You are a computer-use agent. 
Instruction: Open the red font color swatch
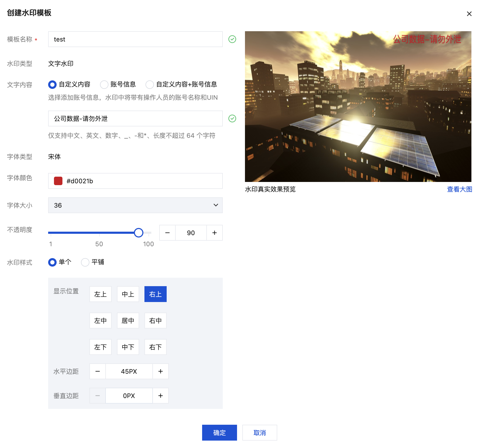coord(58,181)
